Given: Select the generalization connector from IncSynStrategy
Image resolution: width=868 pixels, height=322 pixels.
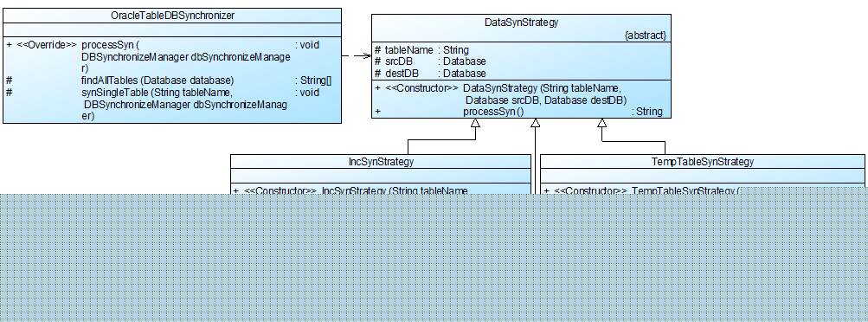Looking at the screenshot, I should (441, 139).
